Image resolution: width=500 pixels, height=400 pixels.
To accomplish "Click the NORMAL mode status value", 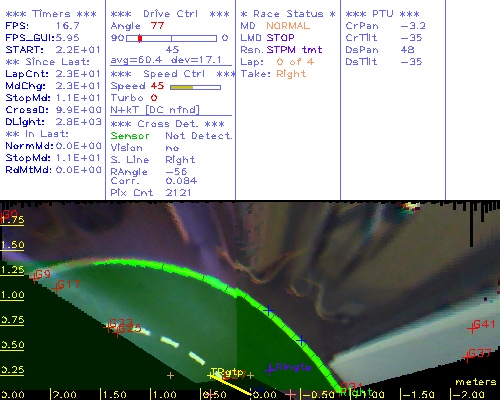I will pos(288,26).
